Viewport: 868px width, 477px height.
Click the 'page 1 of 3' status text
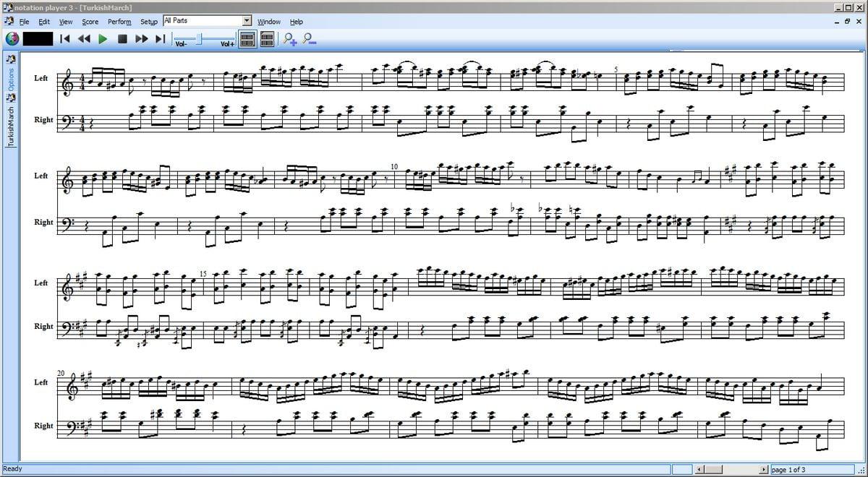point(788,470)
